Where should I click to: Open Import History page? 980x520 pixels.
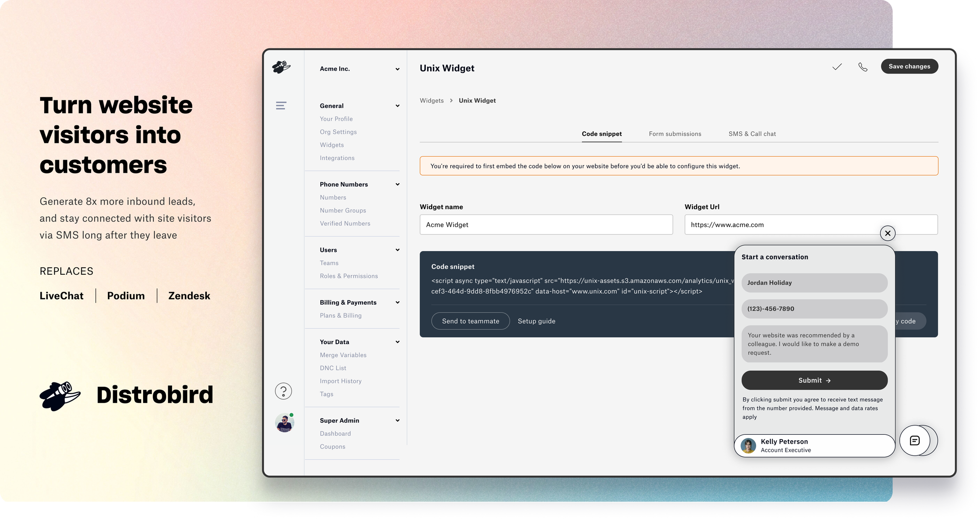341,381
